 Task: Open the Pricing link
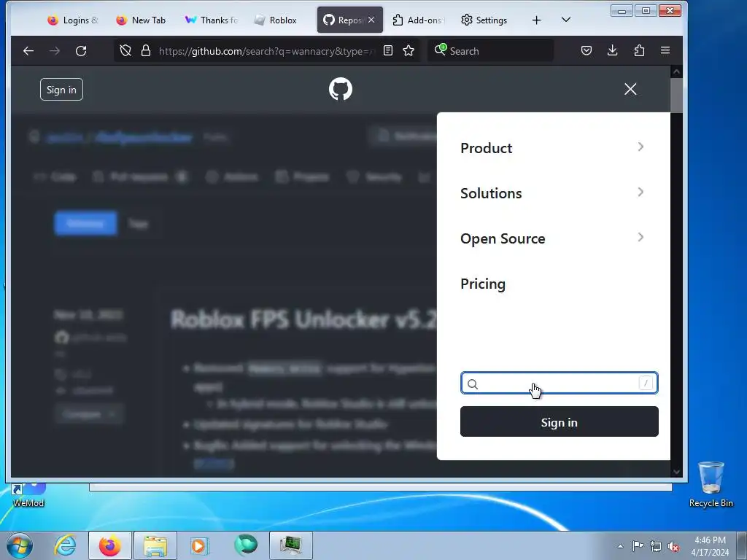point(483,284)
